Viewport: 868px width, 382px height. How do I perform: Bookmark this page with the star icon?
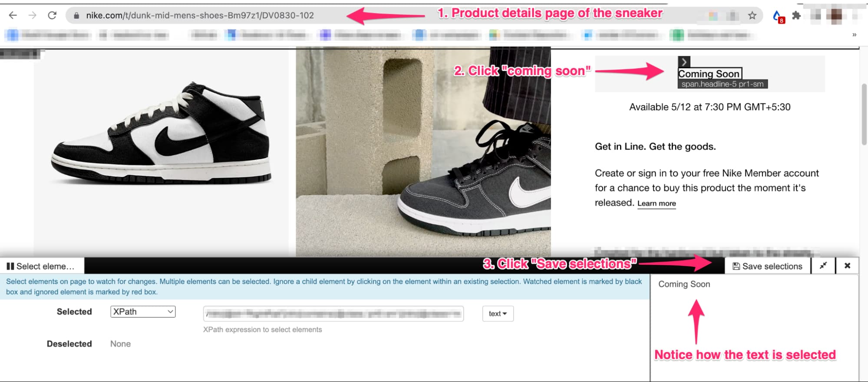point(752,16)
